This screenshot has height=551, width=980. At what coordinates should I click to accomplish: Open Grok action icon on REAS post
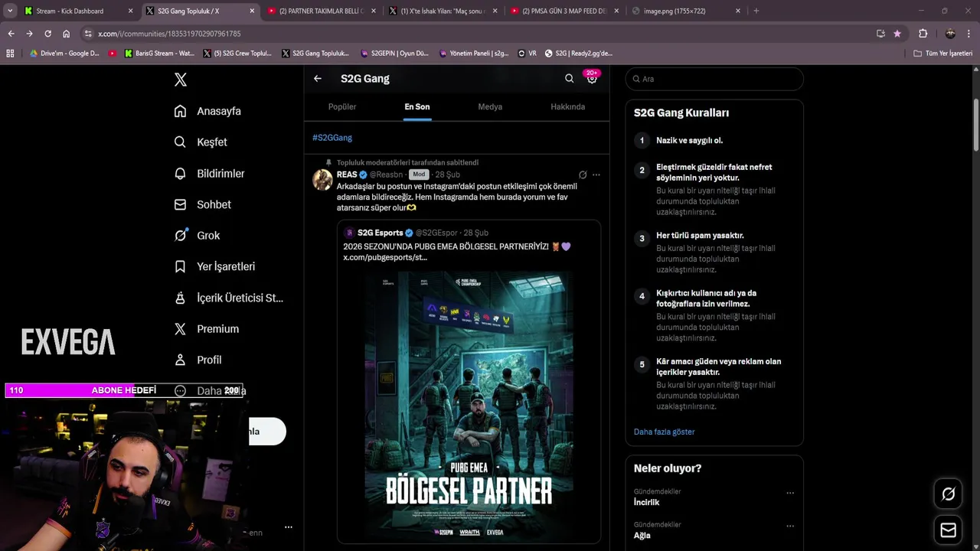click(x=583, y=174)
